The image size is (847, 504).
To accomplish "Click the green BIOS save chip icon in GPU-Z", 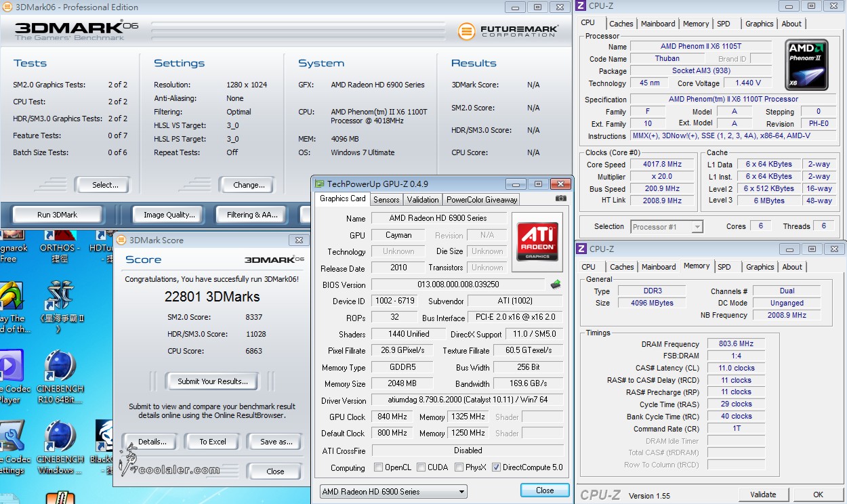I will (556, 285).
